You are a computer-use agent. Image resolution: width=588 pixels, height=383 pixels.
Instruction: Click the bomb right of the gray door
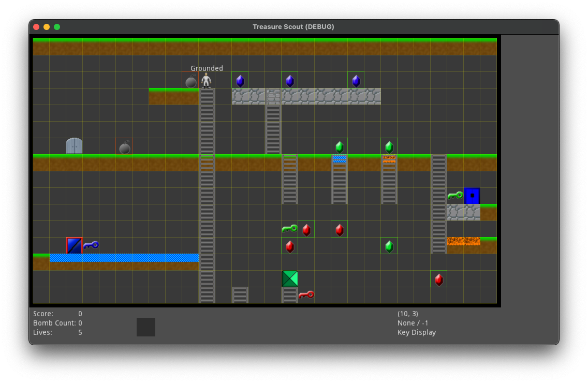125,149
